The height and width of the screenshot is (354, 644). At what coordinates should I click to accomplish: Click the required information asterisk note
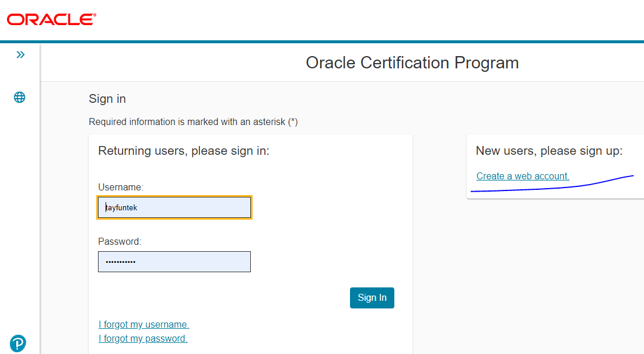click(x=193, y=122)
